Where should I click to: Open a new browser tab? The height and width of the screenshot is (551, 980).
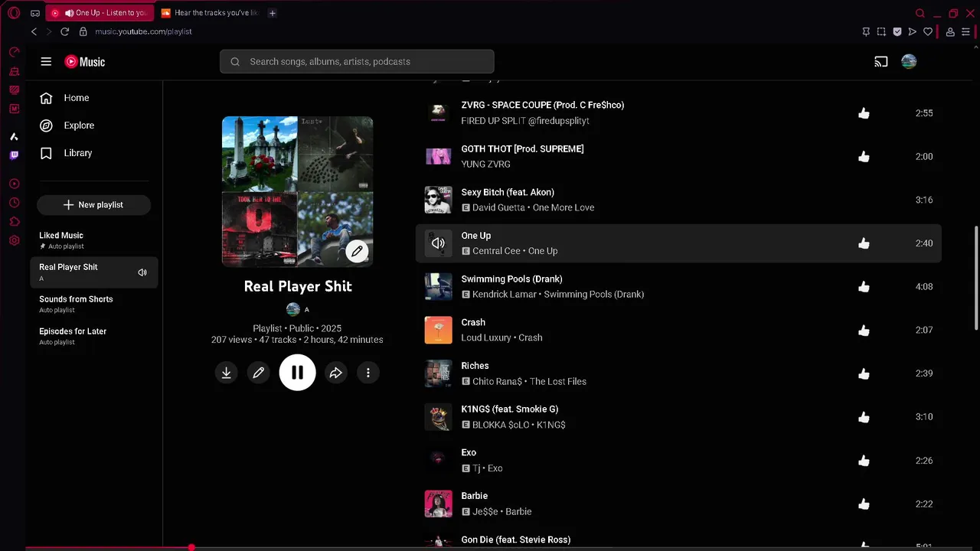pyautogui.click(x=273, y=13)
